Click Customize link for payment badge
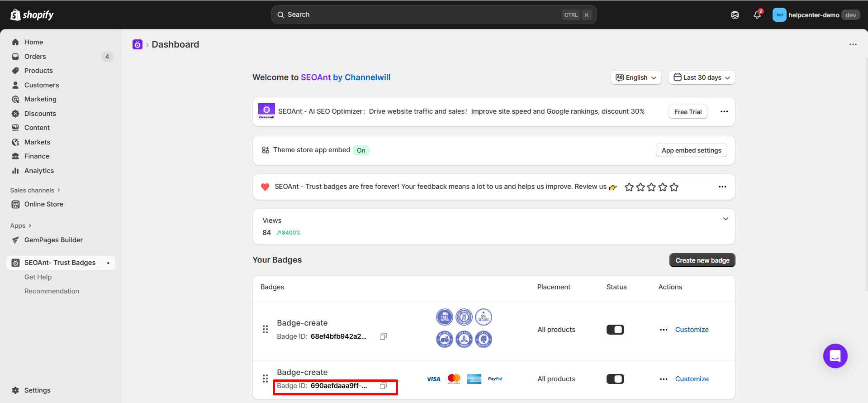The width and height of the screenshot is (868, 403). tap(692, 379)
